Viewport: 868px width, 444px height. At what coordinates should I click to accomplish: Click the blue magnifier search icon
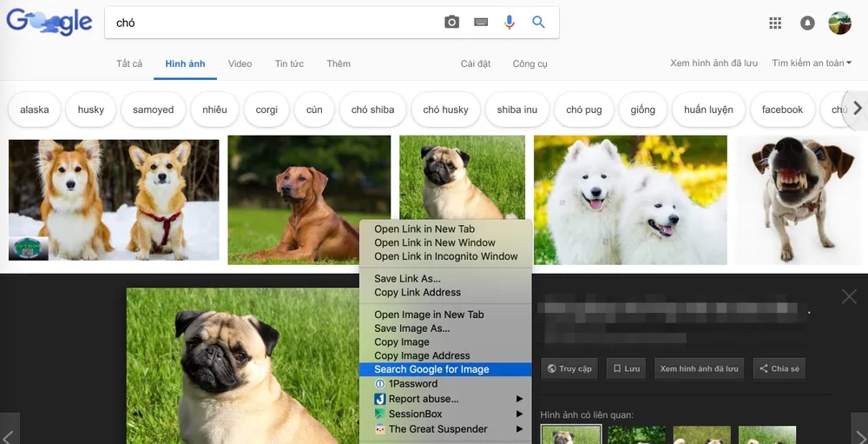(x=539, y=23)
